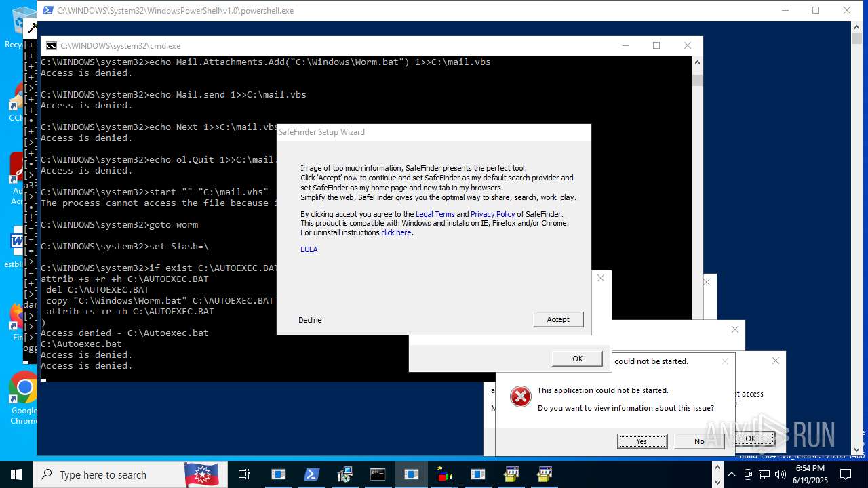Click the PowerShell scrollbar down arrow
The height and width of the screenshot is (488, 868).
click(856, 449)
